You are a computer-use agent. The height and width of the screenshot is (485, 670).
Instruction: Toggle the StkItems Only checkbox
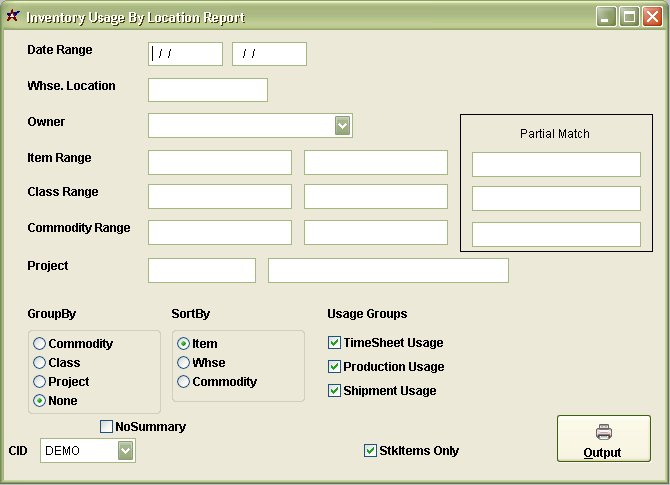coord(371,451)
